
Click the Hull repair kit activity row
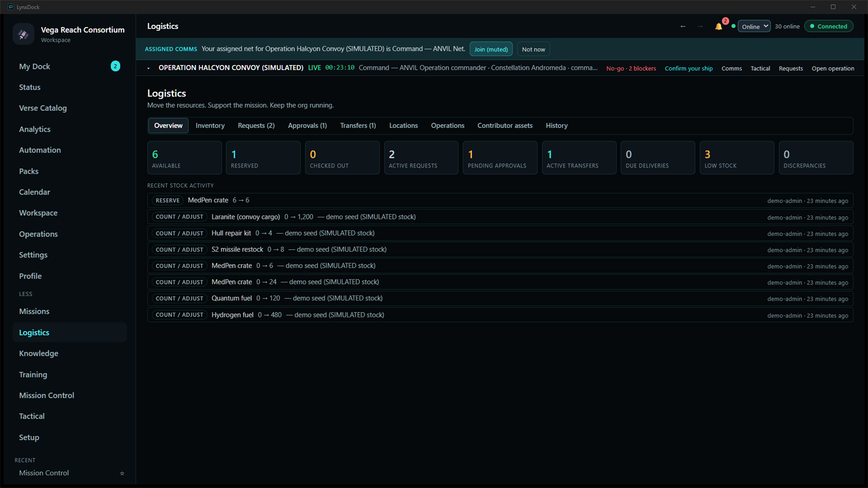(x=500, y=233)
